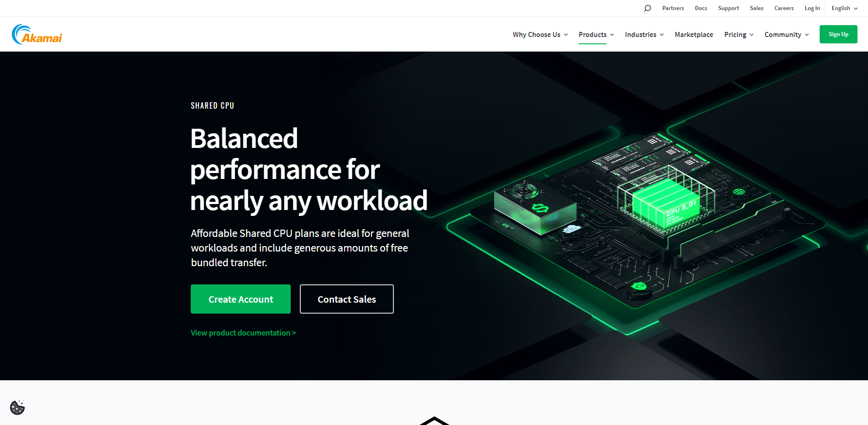Expand the Pricing menu
The height and width of the screenshot is (425, 868).
[x=738, y=35]
